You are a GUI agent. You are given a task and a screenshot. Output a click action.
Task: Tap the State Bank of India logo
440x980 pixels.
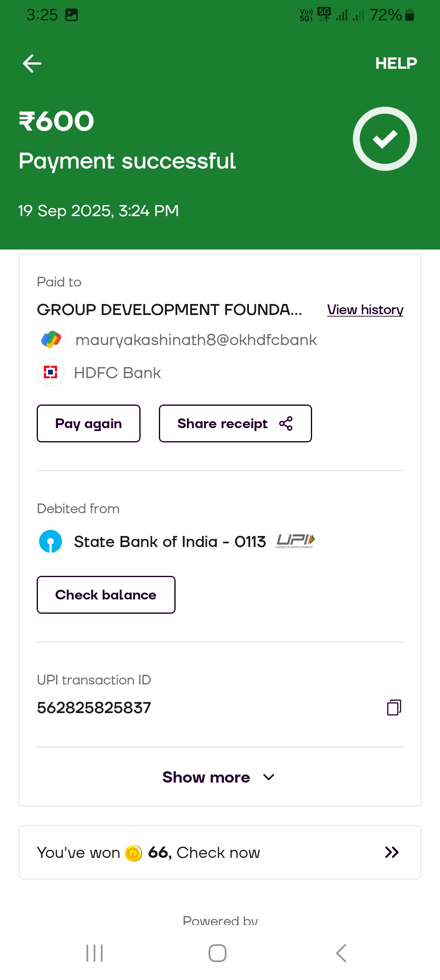(51, 542)
